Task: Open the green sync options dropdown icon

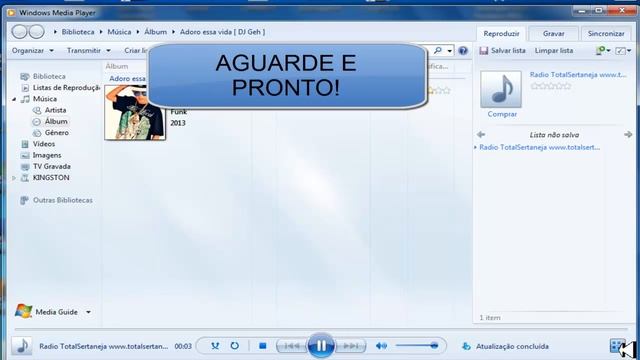Action: (603, 51)
